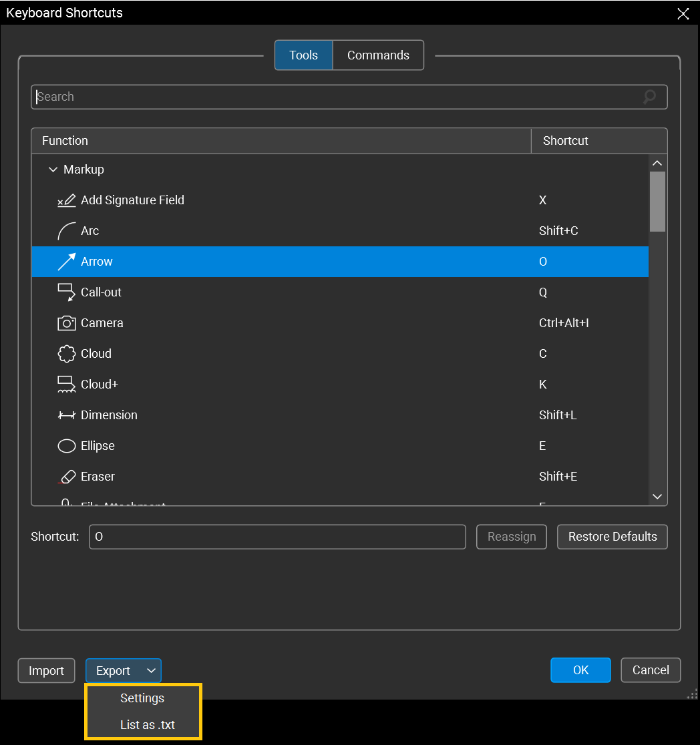
Task: Switch to the Commands tab
Action: [378, 55]
